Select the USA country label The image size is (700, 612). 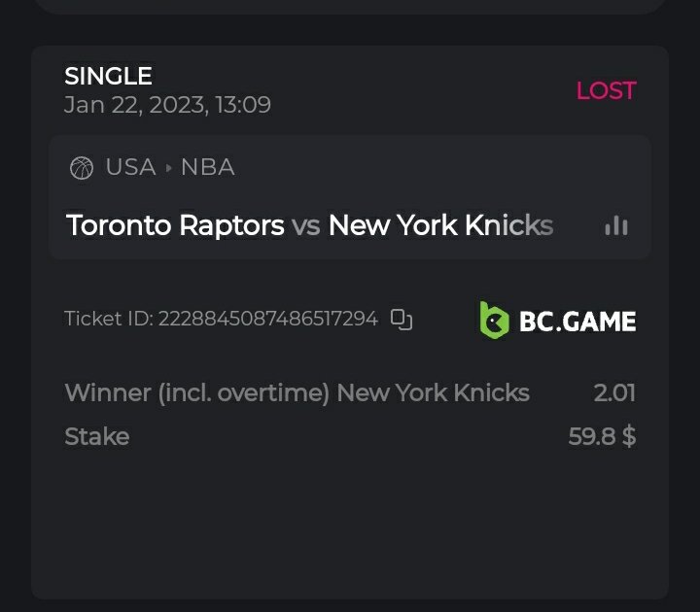pyautogui.click(x=130, y=167)
